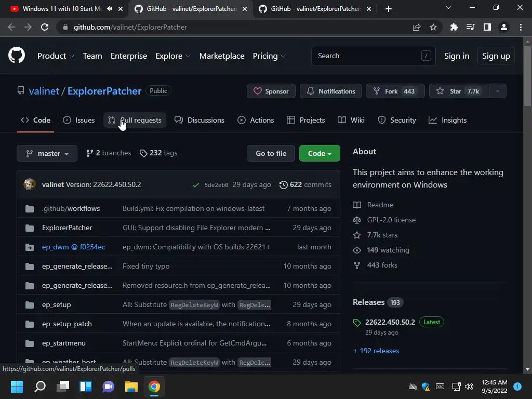The height and width of the screenshot is (399, 532).
Task: Open the Insights tab
Action: [447, 120]
